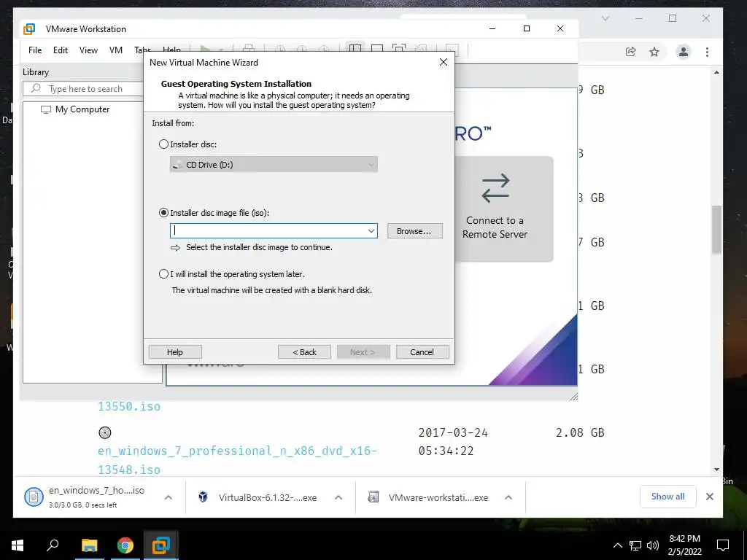Expand options for the VirtualBox download
The height and width of the screenshot is (560, 747).
coord(338,497)
